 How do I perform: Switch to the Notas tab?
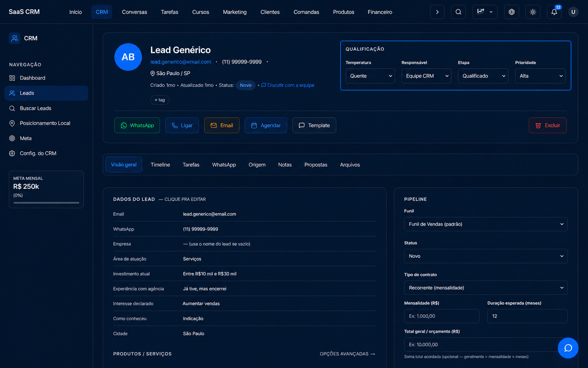click(x=285, y=165)
